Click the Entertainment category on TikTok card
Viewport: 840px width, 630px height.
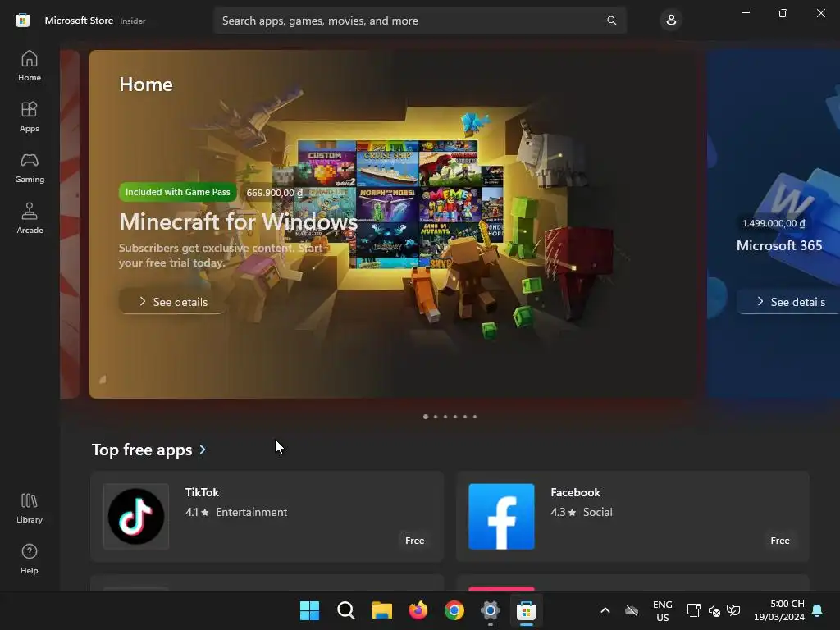click(251, 512)
